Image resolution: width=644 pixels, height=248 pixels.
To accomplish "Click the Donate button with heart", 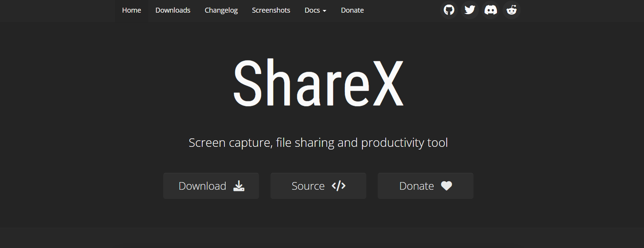I will (426, 186).
